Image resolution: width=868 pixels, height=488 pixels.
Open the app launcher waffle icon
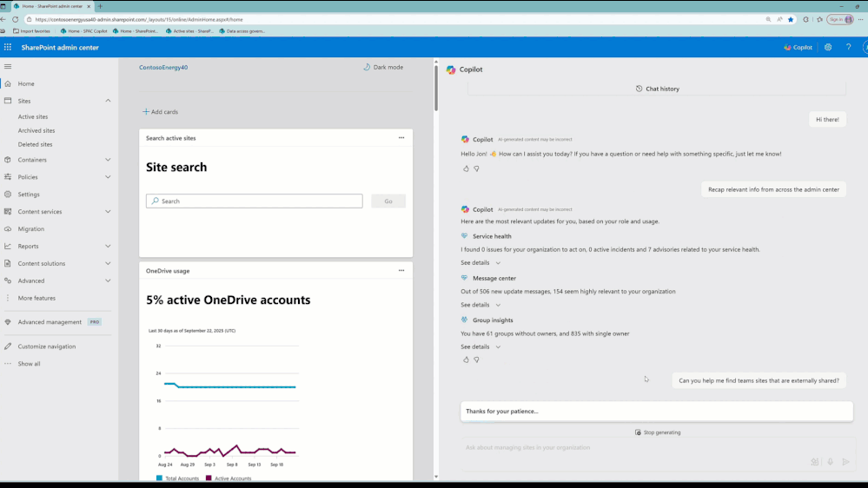tap(8, 47)
